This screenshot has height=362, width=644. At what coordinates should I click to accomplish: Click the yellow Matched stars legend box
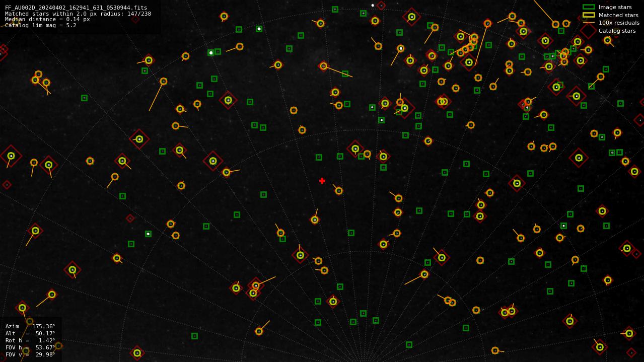click(589, 15)
